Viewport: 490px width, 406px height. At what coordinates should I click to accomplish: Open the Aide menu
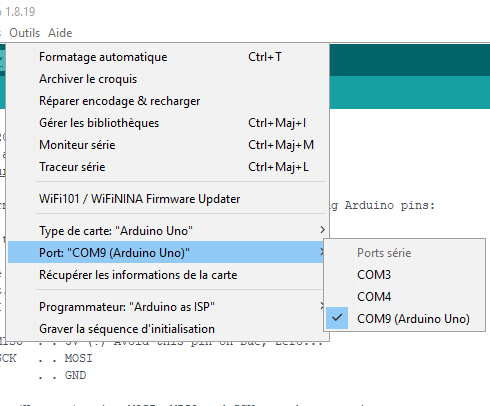click(60, 33)
